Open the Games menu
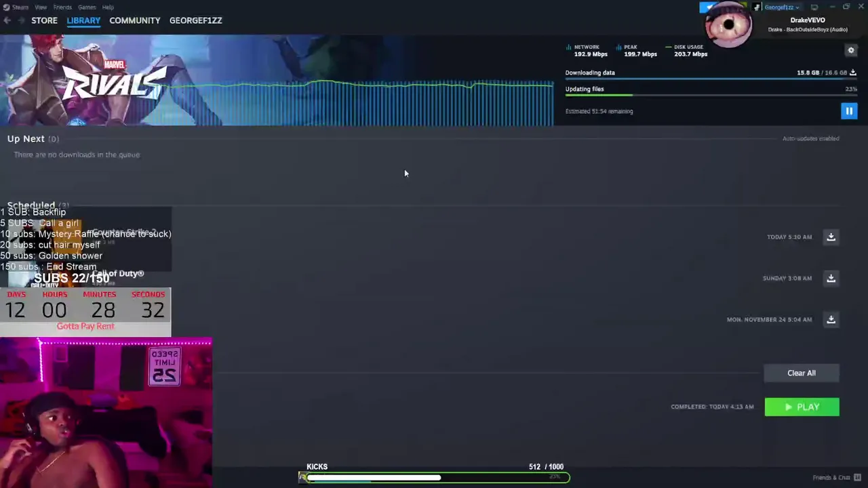 [x=87, y=7]
